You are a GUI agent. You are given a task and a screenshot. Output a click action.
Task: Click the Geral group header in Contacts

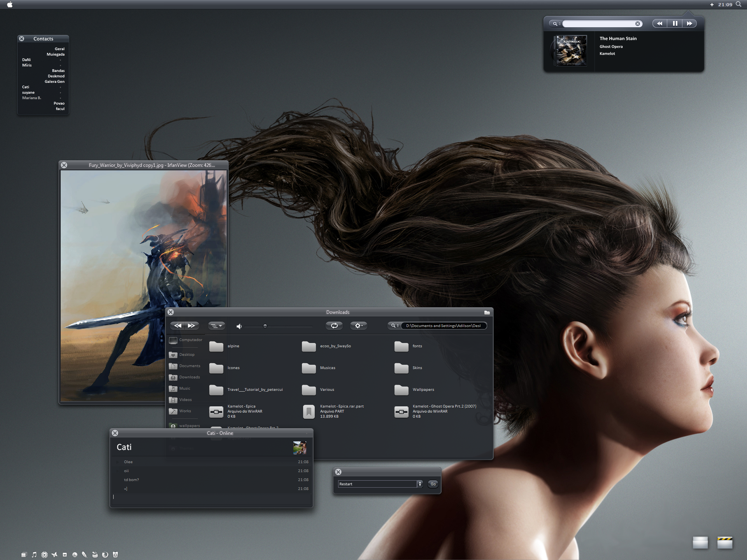click(60, 49)
